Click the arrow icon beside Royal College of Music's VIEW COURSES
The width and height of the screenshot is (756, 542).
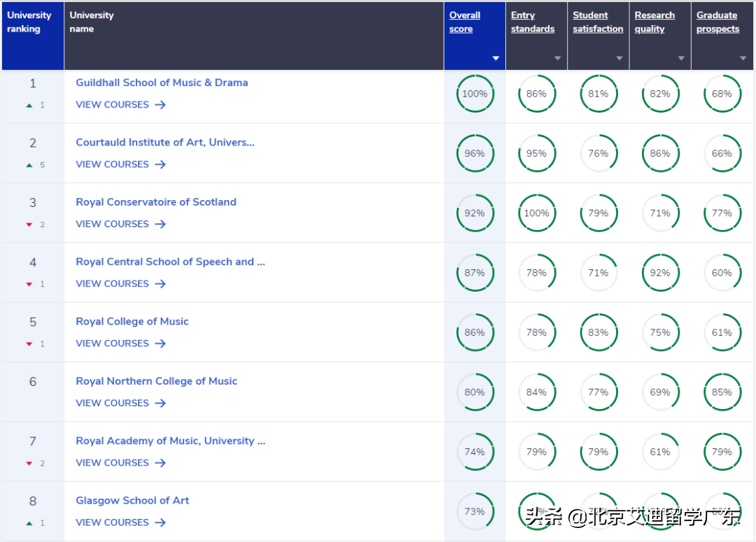160,343
